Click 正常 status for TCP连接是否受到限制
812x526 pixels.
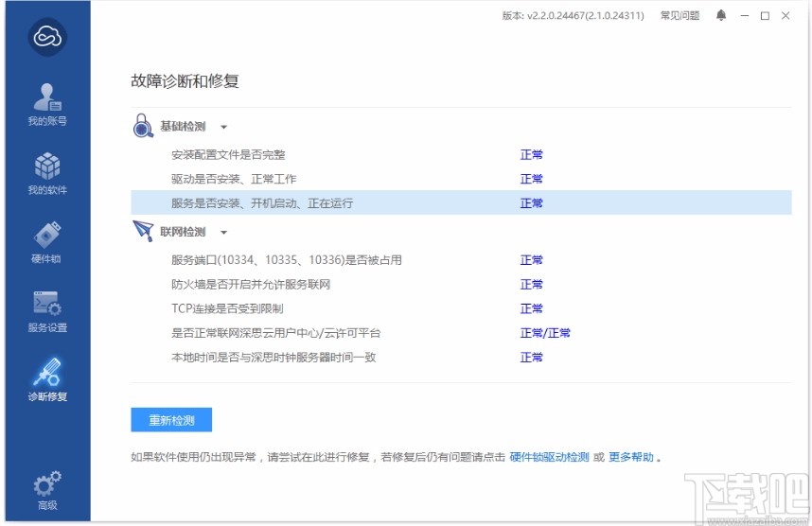click(x=531, y=308)
